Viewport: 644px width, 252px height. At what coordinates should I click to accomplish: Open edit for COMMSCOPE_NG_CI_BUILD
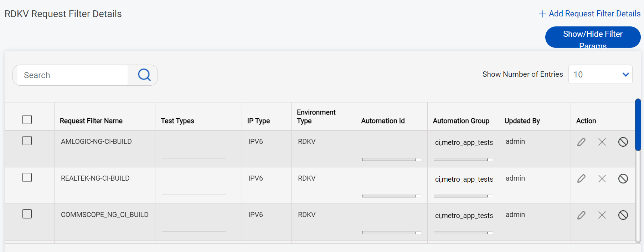pyautogui.click(x=581, y=215)
